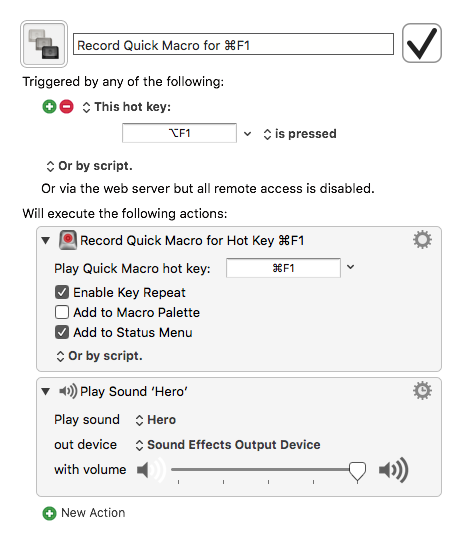Toggle the large macro enabled checkmark
462x541 pixels.
(x=422, y=43)
